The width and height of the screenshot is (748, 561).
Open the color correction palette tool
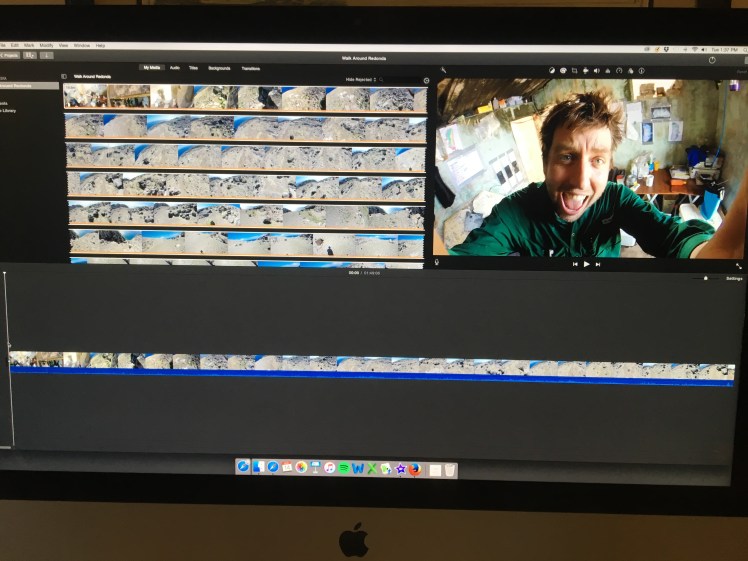[x=563, y=70]
